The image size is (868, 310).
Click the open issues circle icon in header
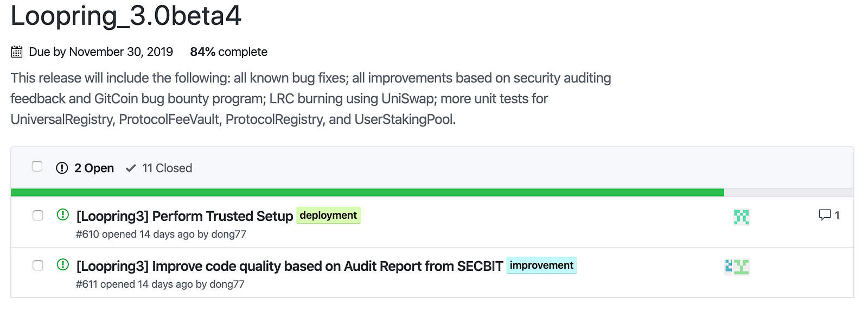point(62,168)
